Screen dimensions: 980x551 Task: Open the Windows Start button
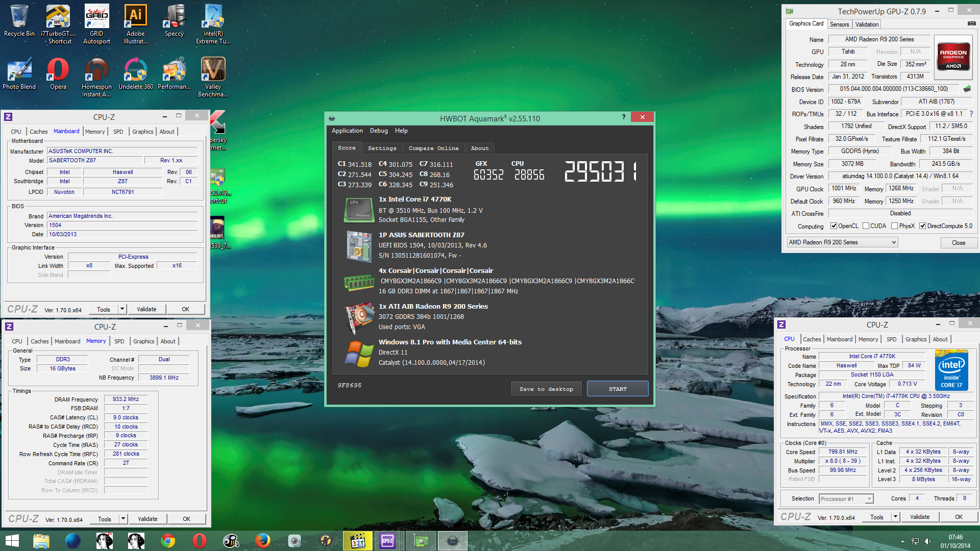(x=12, y=541)
